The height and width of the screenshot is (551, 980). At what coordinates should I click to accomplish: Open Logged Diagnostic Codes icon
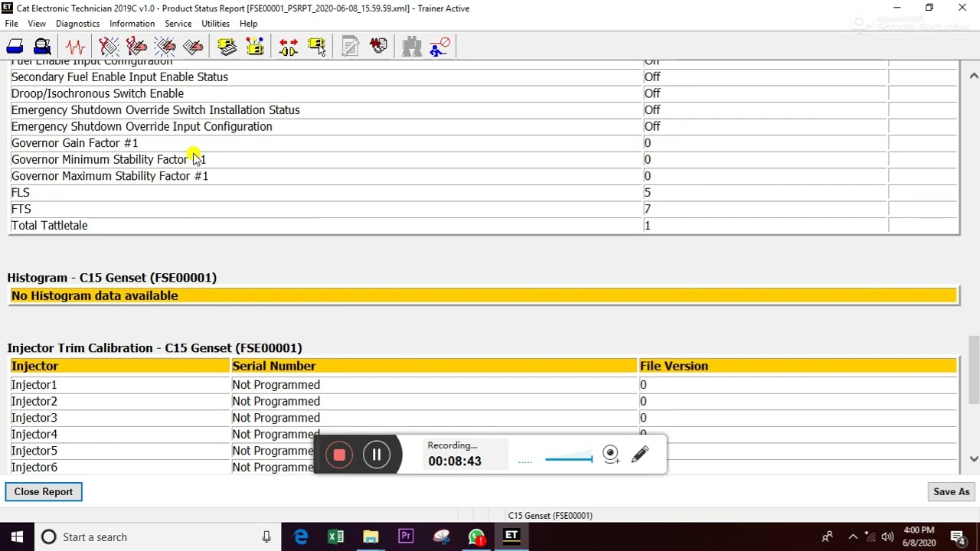click(x=136, y=47)
